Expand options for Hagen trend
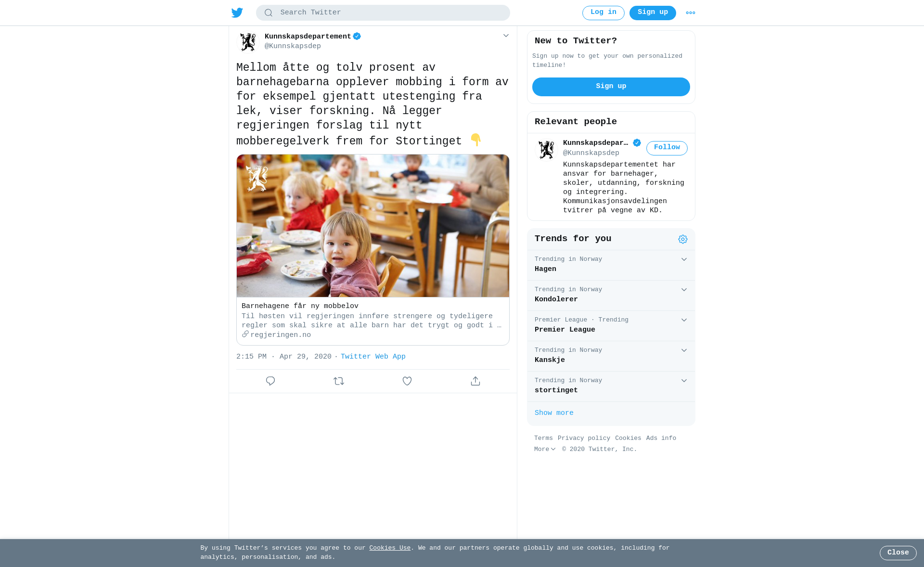Screen dimensions: 924x567 [684, 259]
